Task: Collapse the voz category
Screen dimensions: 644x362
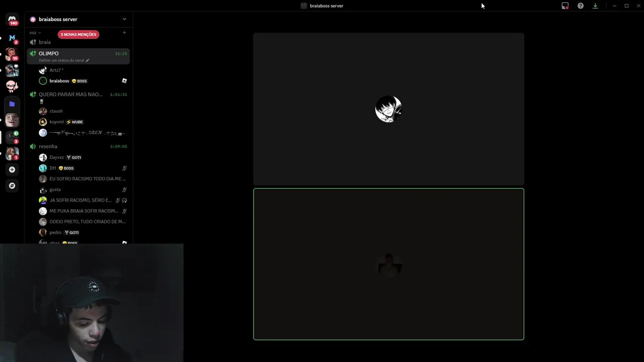Action: (35, 33)
